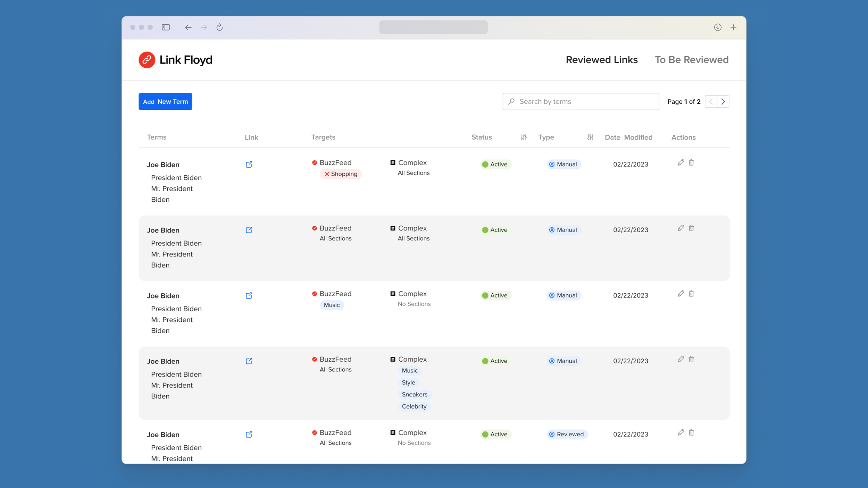The width and height of the screenshot is (868, 488).
Task: Trash the row with Sneakers section
Action: coord(691,359)
